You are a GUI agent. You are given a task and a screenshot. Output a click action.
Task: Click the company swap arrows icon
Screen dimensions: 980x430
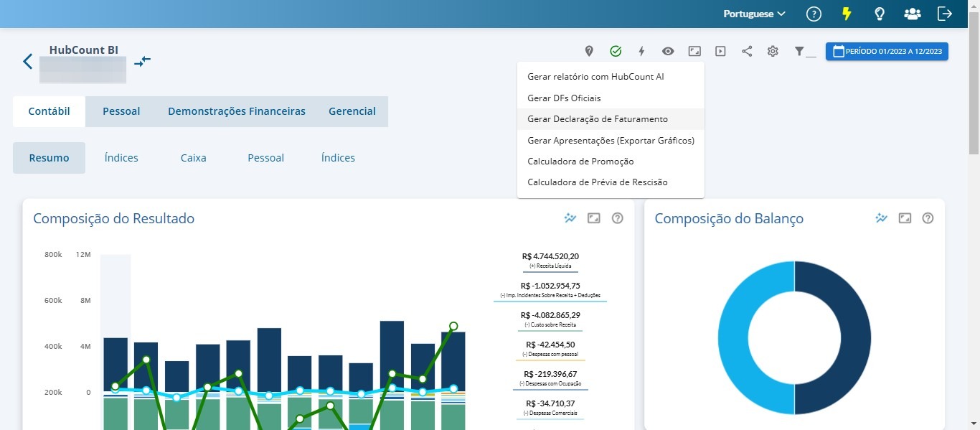143,61
